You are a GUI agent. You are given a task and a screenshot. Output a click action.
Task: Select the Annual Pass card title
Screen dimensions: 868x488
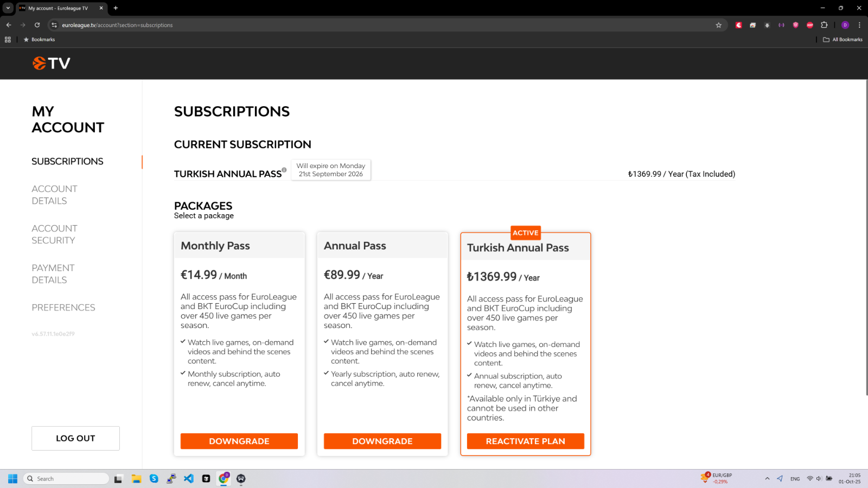pyautogui.click(x=355, y=246)
